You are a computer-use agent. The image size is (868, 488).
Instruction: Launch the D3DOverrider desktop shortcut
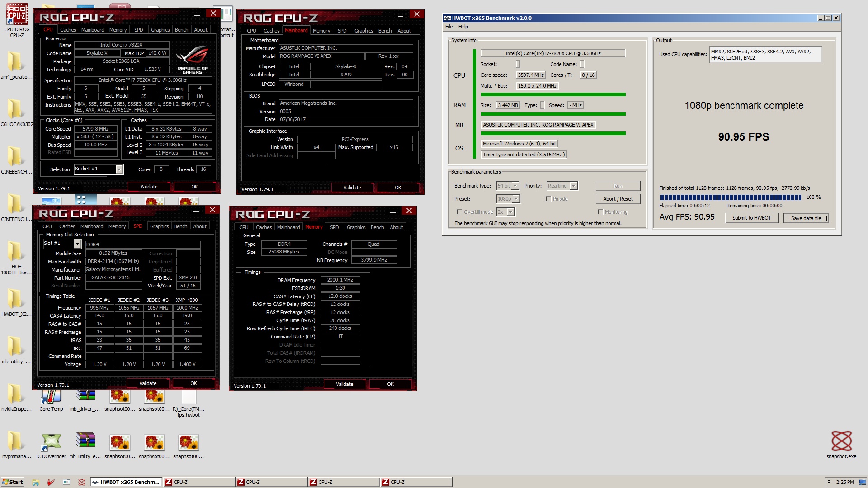(x=51, y=445)
